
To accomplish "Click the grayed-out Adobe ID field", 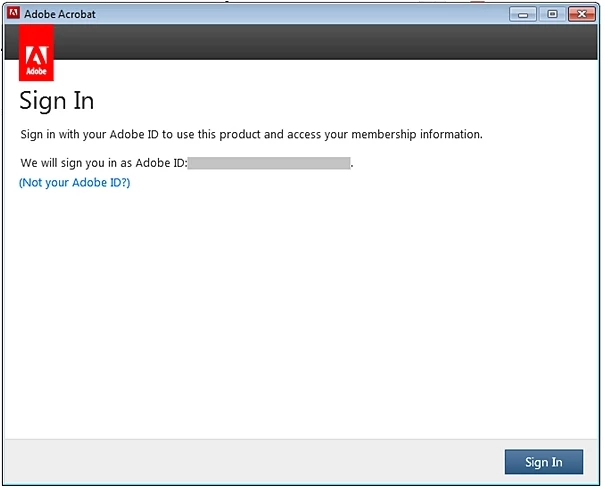I will pos(269,163).
